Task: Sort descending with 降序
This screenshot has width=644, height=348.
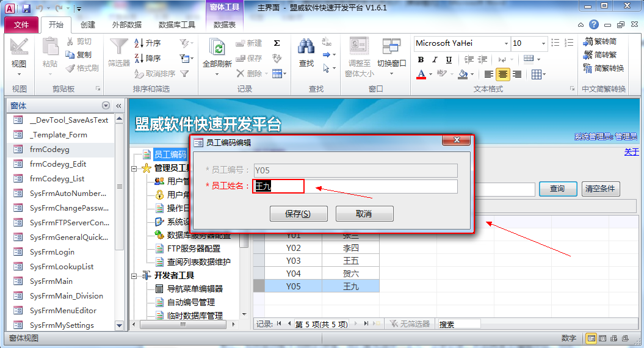Action: point(148,58)
